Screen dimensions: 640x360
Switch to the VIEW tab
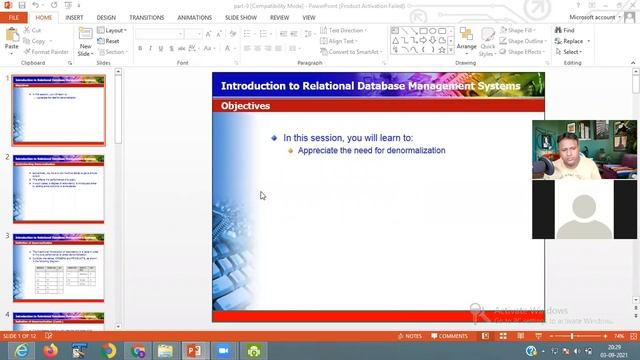[309, 18]
